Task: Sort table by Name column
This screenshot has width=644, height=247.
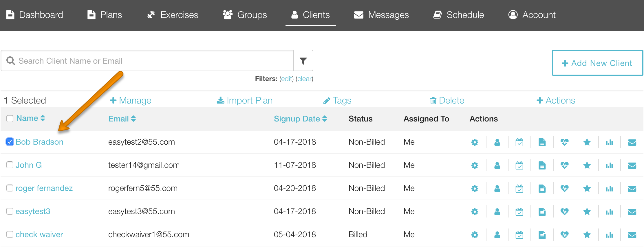Action: tap(31, 118)
